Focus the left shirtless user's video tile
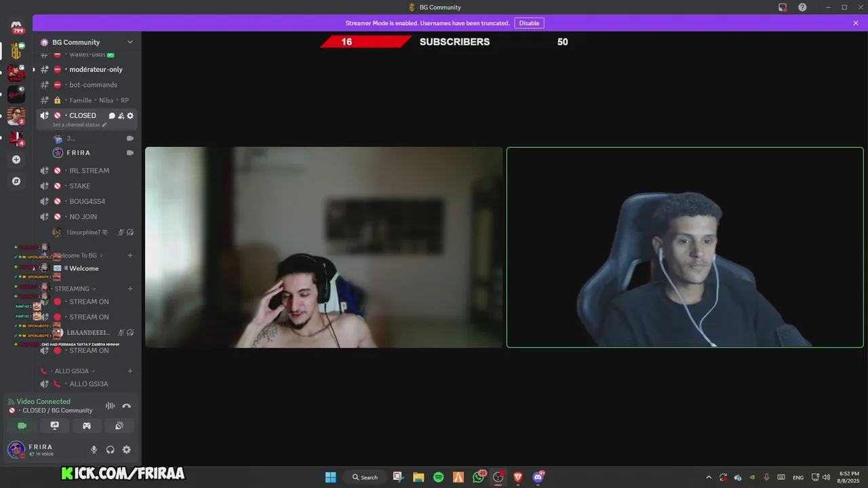This screenshot has width=868, height=488. pos(323,247)
